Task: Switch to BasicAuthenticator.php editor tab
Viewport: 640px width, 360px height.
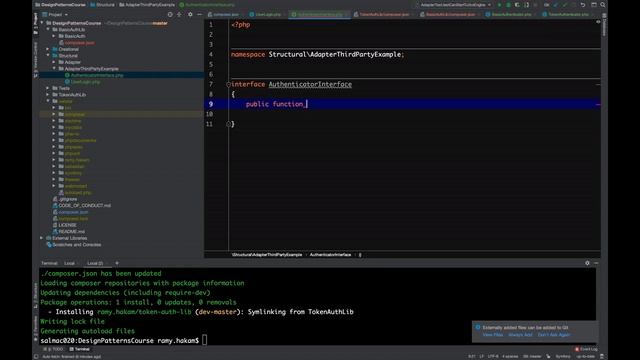Action: (509, 15)
